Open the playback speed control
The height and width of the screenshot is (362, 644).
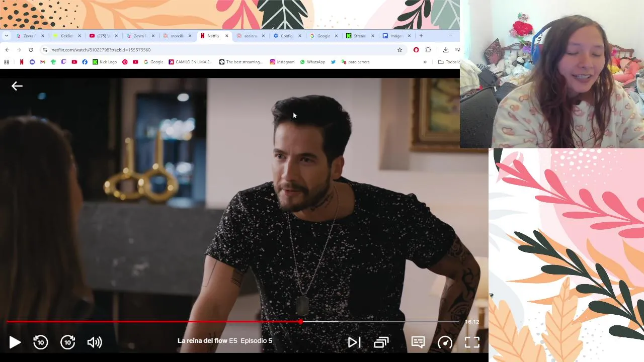[x=445, y=342]
